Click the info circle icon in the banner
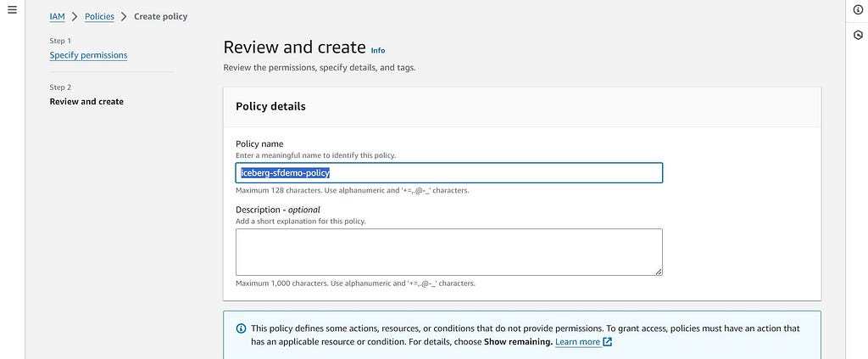Image resolution: width=868 pixels, height=359 pixels. pos(241,328)
